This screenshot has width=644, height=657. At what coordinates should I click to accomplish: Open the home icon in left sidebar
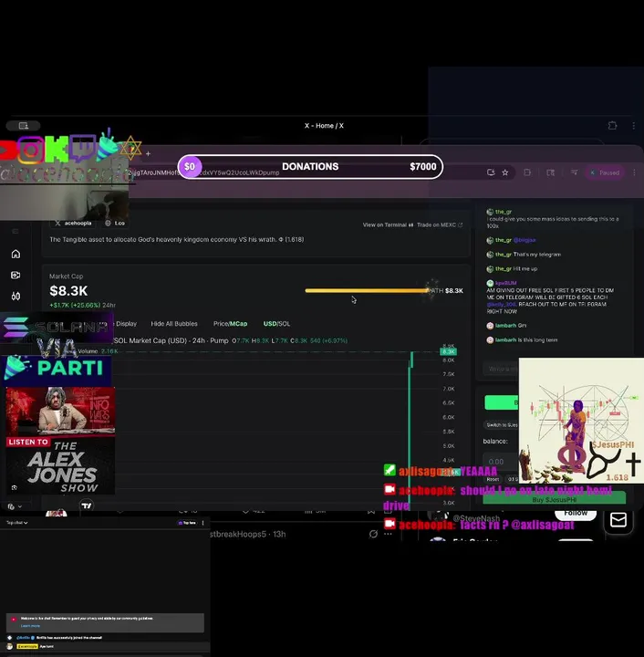[x=16, y=254]
